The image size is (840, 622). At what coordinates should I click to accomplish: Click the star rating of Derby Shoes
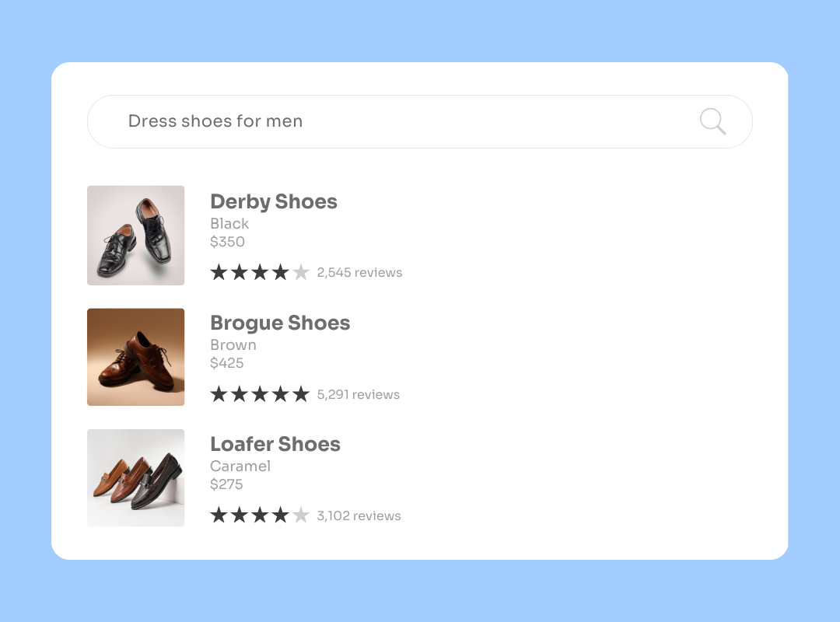[x=260, y=272]
